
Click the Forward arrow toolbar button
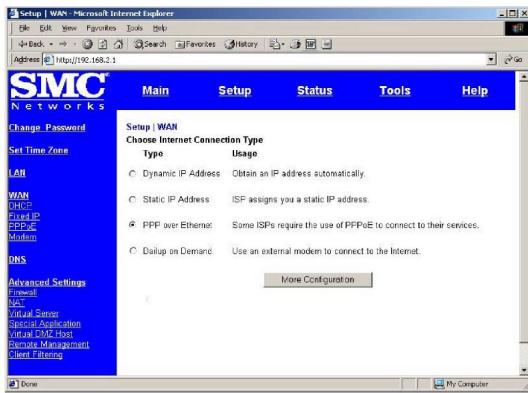coord(63,44)
